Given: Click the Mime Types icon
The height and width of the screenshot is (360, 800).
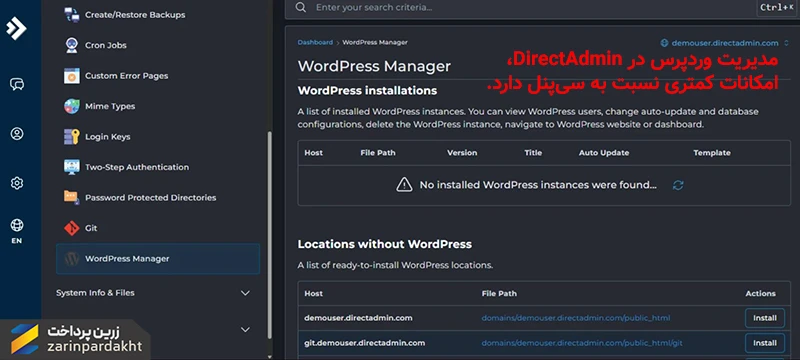Looking at the screenshot, I should pos(71,106).
